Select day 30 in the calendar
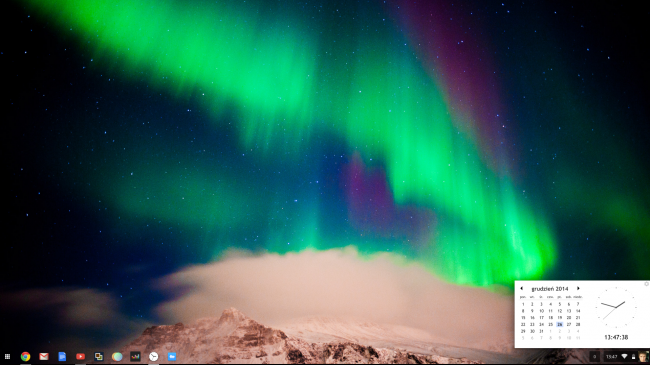This screenshot has width=650, height=365. [532, 331]
